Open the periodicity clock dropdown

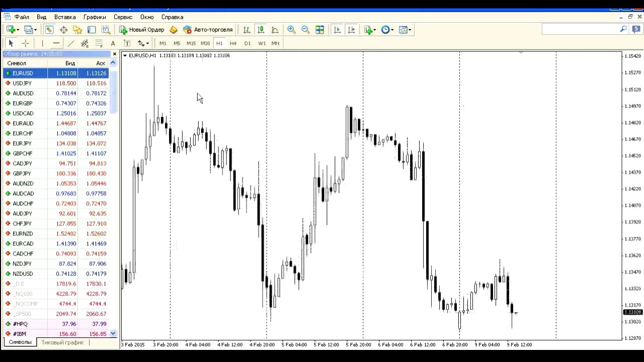point(387,30)
